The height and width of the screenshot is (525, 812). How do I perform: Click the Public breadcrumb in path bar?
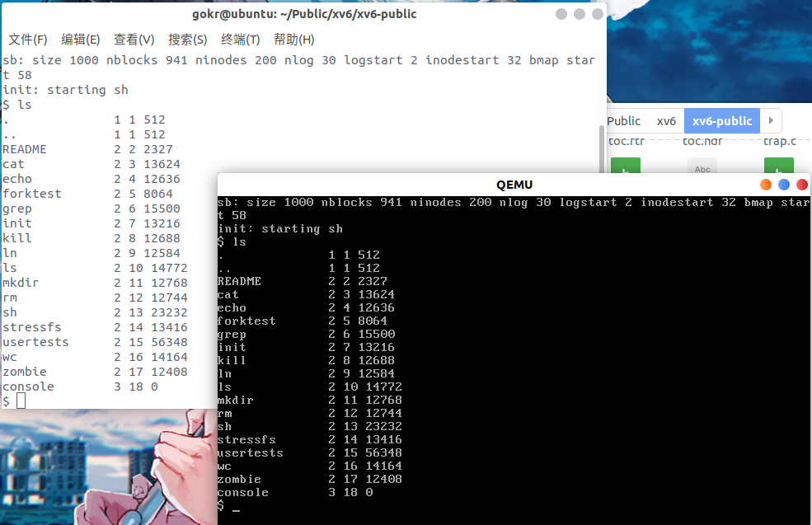[623, 121]
